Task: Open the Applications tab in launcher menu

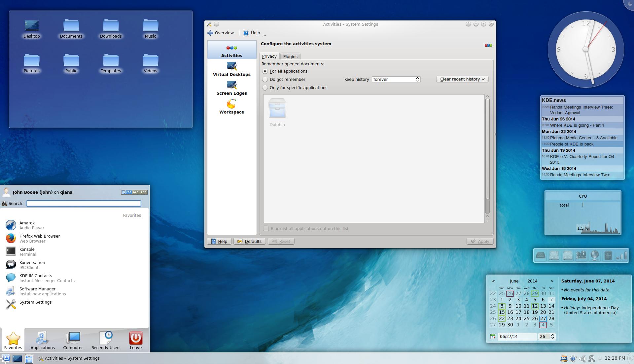Action: tap(43, 340)
